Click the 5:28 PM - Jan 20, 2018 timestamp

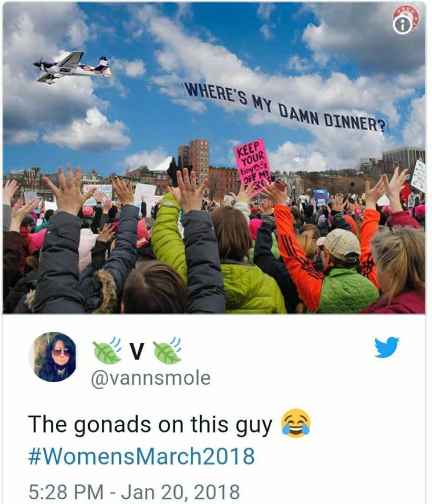coord(134,491)
